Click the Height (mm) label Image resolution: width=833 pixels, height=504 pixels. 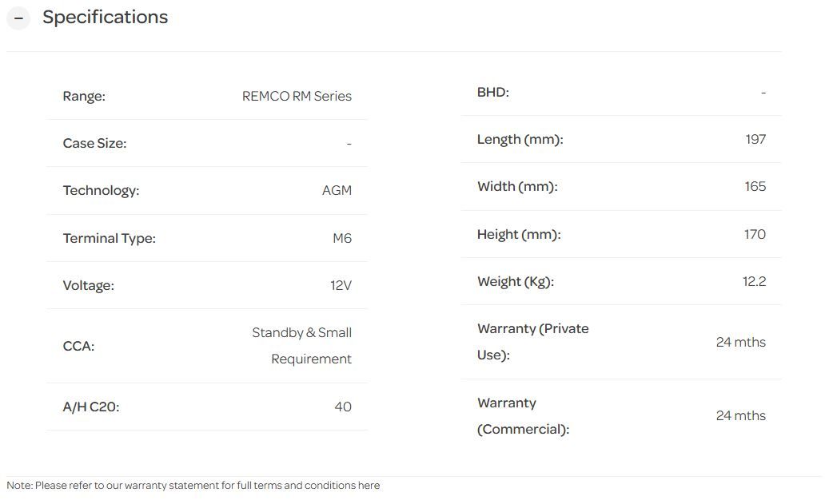pyautogui.click(x=519, y=234)
